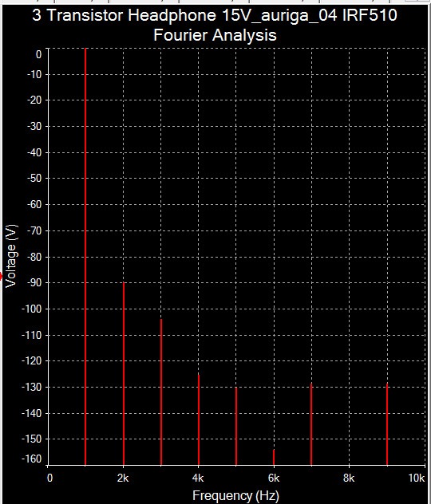Viewport: 431px width, 504px height.
Task: Select the 9 kHz harmonic bar
Action: 387,424
